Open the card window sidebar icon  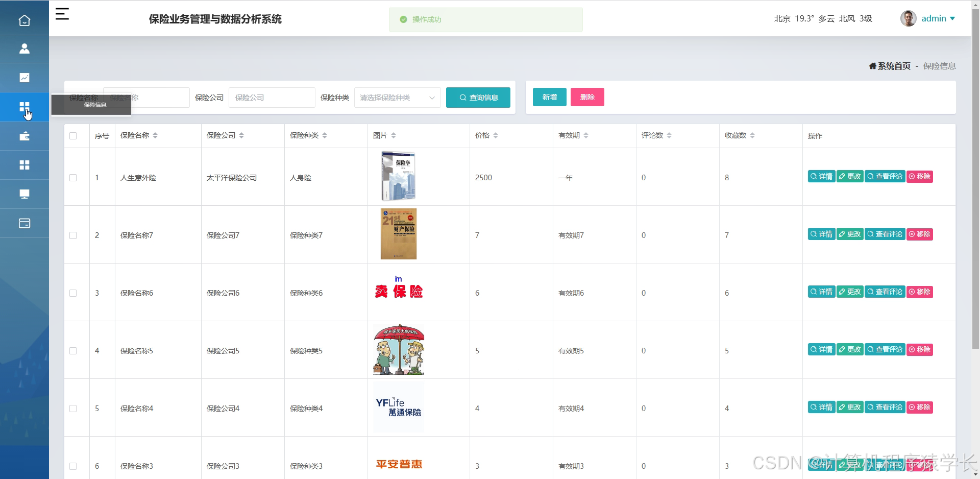tap(24, 223)
